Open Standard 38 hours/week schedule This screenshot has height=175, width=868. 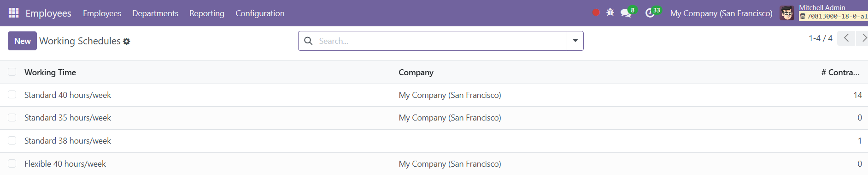(x=68, y=141)
